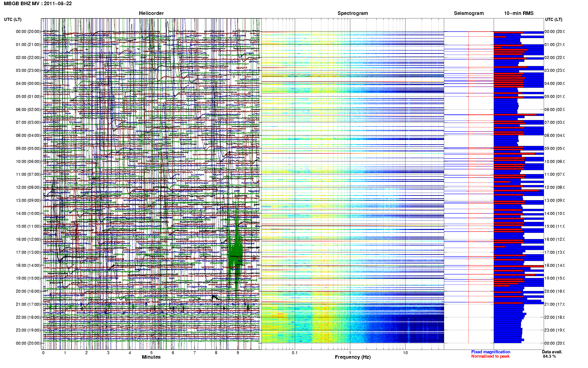The image size is (588, 368).
Task: Click the '1' frequency axis tick
Action: click(x=350, y=353)
